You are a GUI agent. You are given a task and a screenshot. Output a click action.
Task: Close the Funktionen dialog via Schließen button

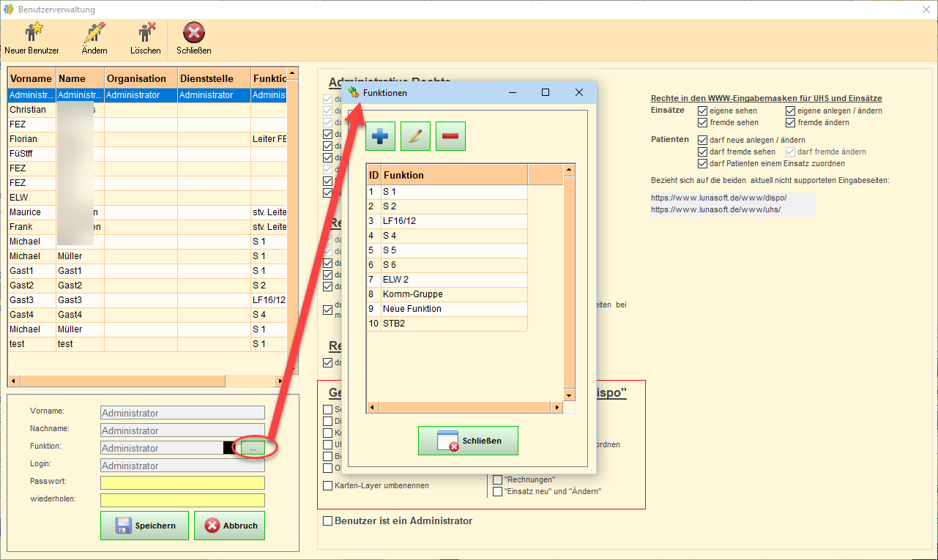[468, 441]
